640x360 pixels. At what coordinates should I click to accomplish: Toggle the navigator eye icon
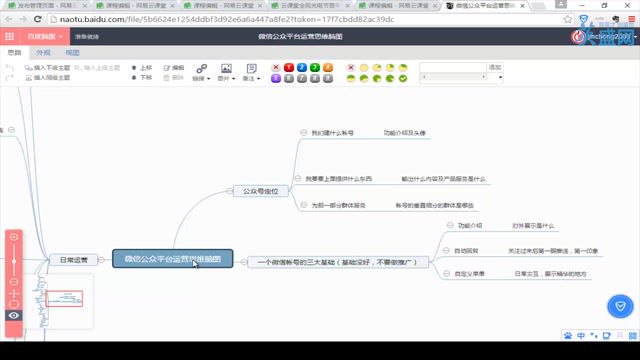[14, 316]
